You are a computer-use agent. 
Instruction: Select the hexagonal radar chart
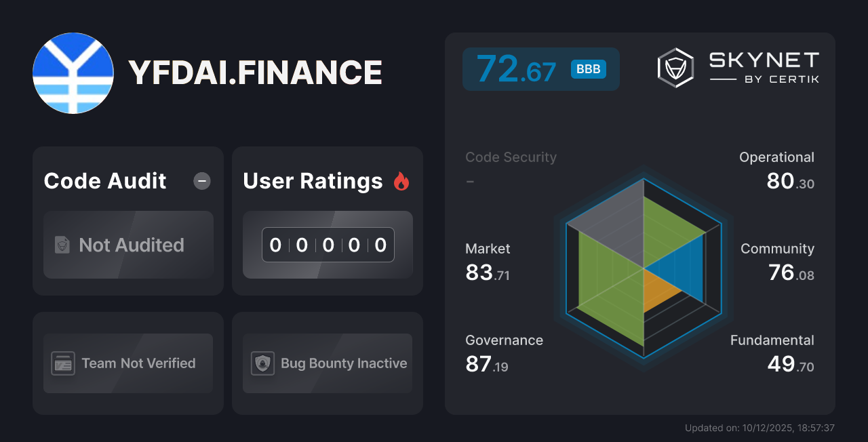click(x=642, y=270)
